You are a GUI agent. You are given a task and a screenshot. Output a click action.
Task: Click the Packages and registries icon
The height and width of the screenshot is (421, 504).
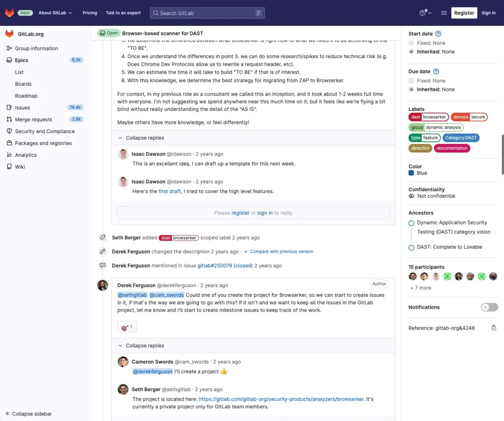pyautogui.click(x=9, y=143)
